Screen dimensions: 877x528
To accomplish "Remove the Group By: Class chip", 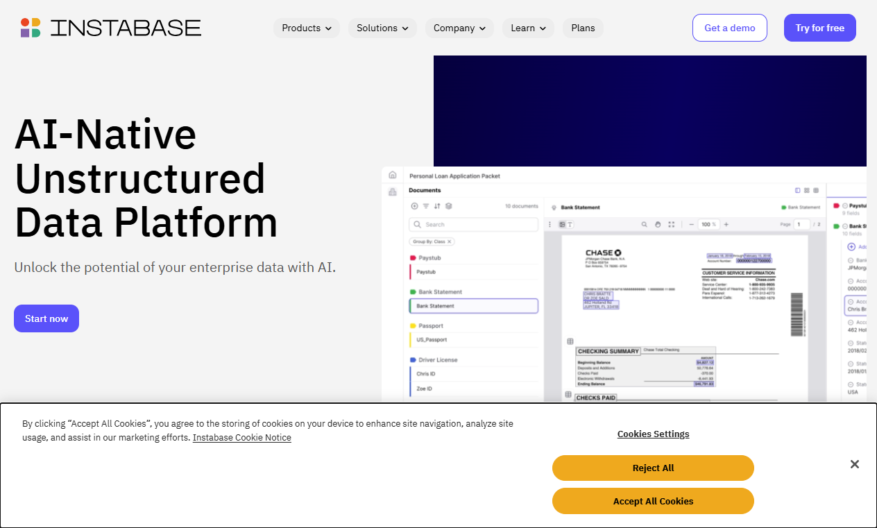I will pos(449,242).
